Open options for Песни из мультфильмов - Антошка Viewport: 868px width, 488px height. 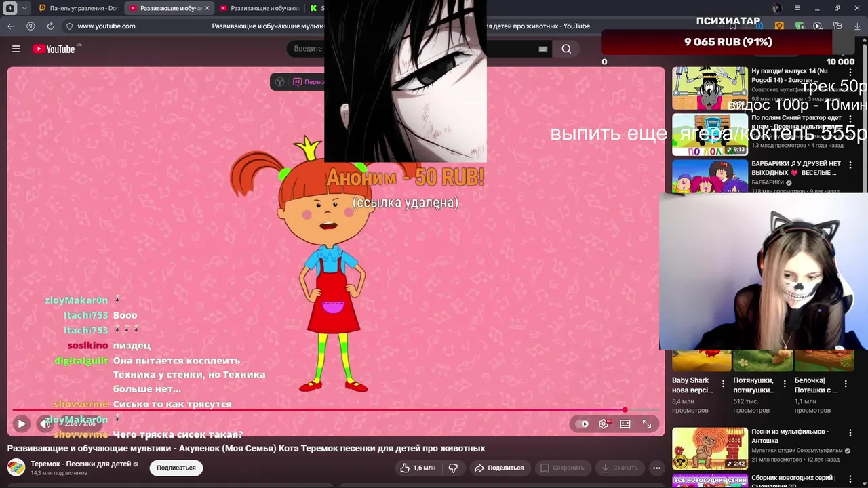click(x=850, y=432)
